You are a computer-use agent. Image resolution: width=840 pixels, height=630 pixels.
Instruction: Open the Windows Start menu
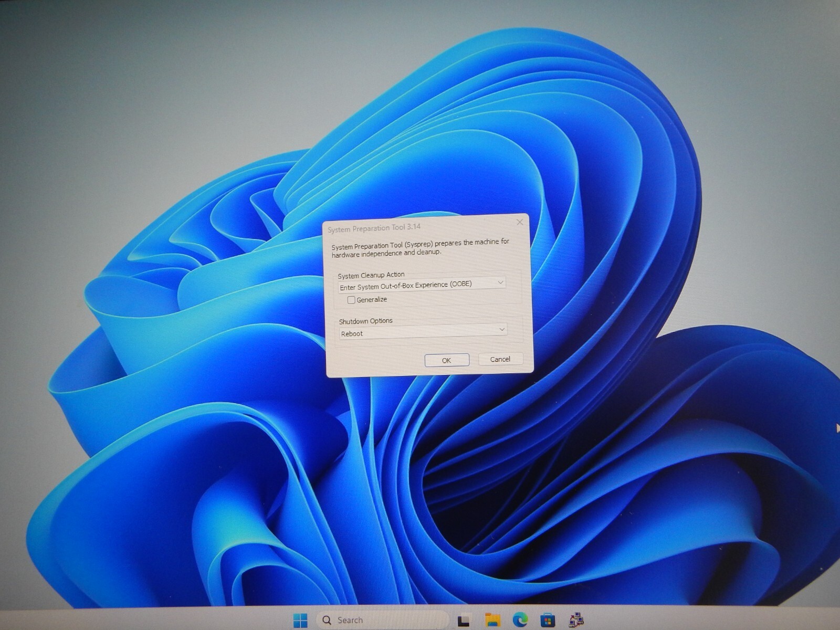click(300, 621)
